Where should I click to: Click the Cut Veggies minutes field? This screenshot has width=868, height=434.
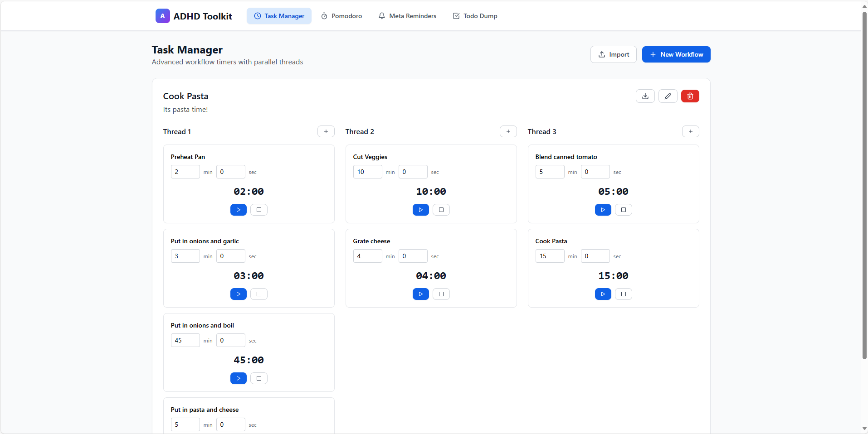tap(368, 172)
